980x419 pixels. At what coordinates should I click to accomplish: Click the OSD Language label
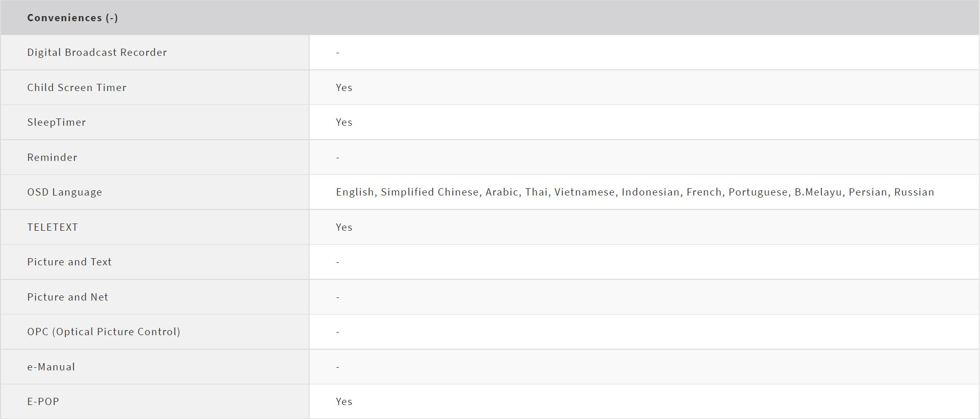tap(65, 192)
